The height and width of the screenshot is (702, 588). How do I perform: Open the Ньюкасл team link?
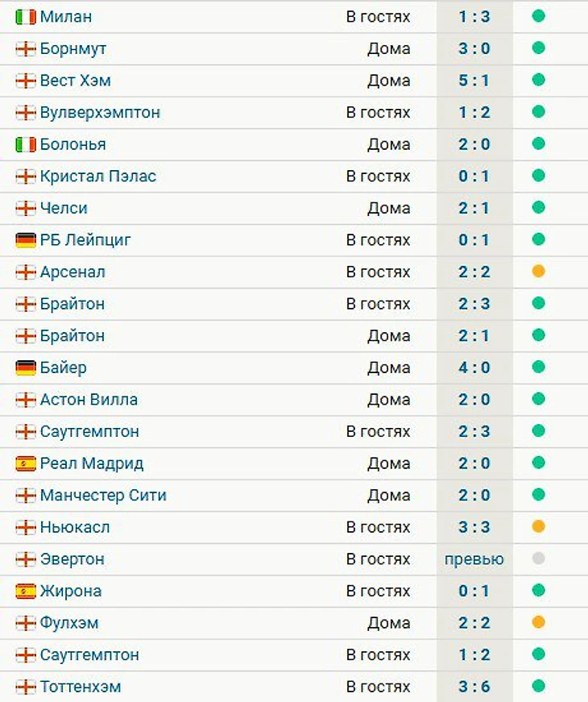point(75,527)
